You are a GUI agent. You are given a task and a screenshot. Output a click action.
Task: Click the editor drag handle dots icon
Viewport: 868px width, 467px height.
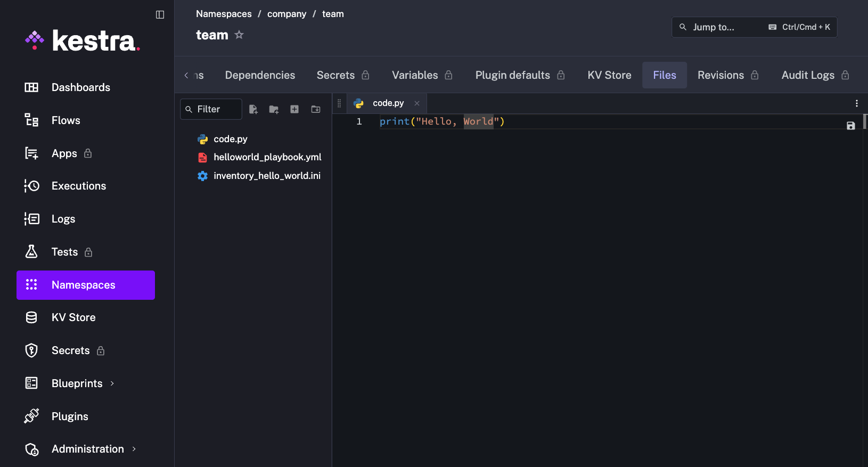(339, 103)
